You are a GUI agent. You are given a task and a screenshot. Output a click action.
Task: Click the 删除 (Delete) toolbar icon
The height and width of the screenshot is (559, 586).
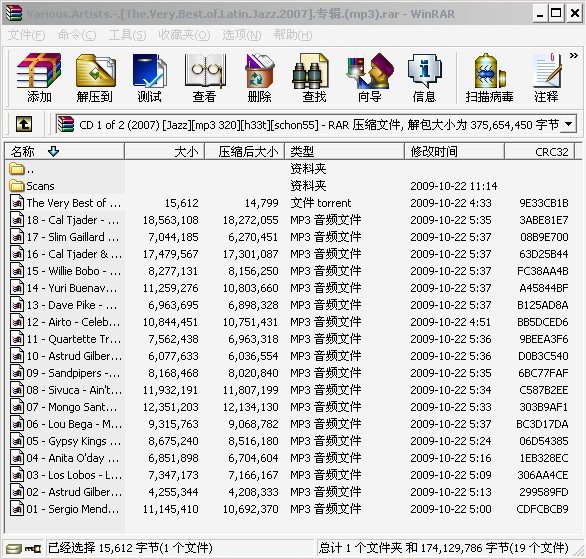259,78
